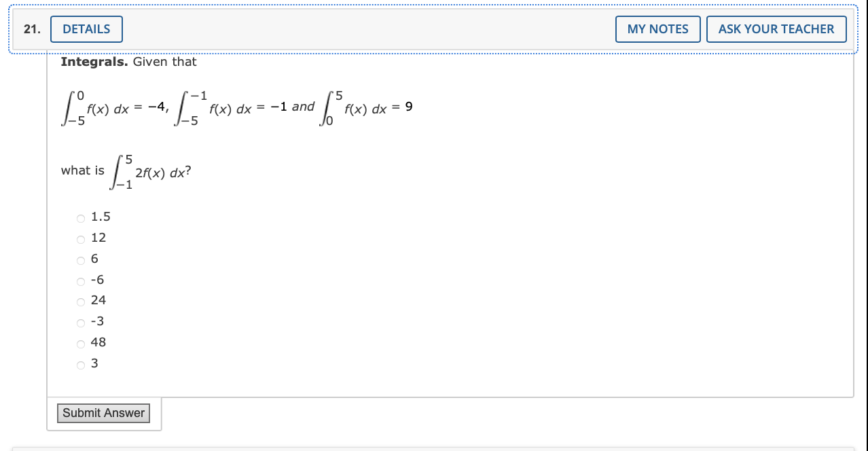
Task: Select the answer option 1.5
Action: coord(80,217)
